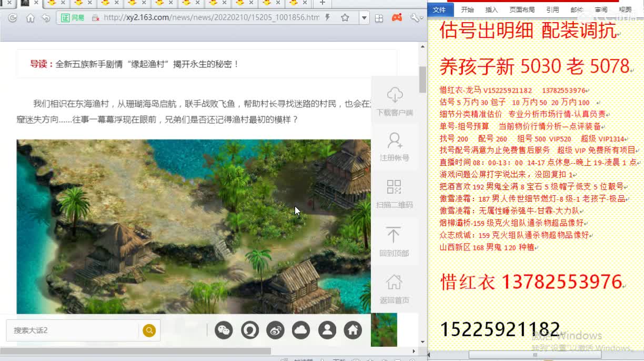Click the 搜索大话2 search input box
This screenshot has width=644, height=361.
point(73,330)
